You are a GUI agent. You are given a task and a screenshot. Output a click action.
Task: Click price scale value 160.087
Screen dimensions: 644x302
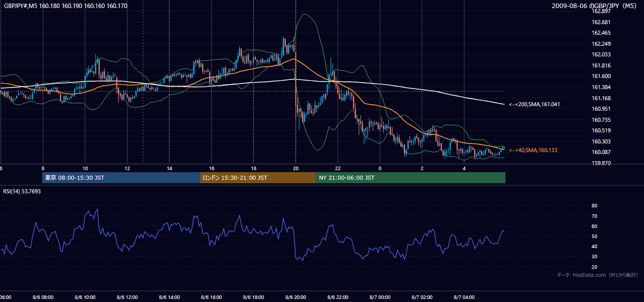pos(601,152)
